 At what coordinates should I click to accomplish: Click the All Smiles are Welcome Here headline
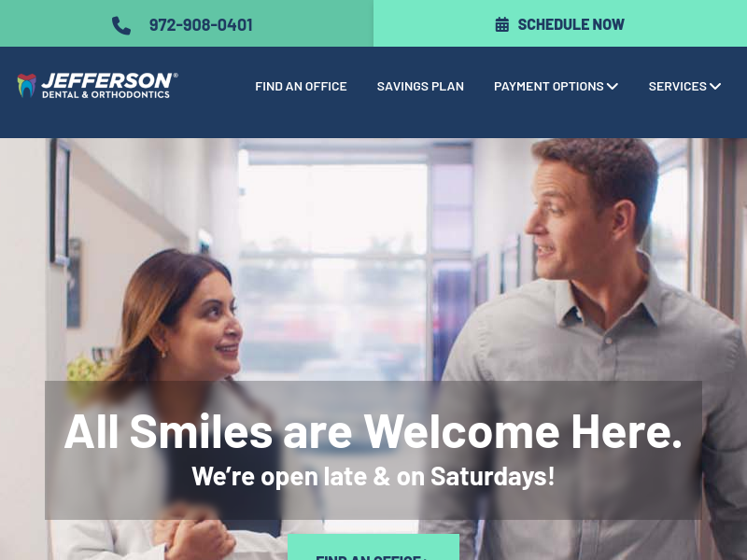pyautogui.click(x=373, y=431)
